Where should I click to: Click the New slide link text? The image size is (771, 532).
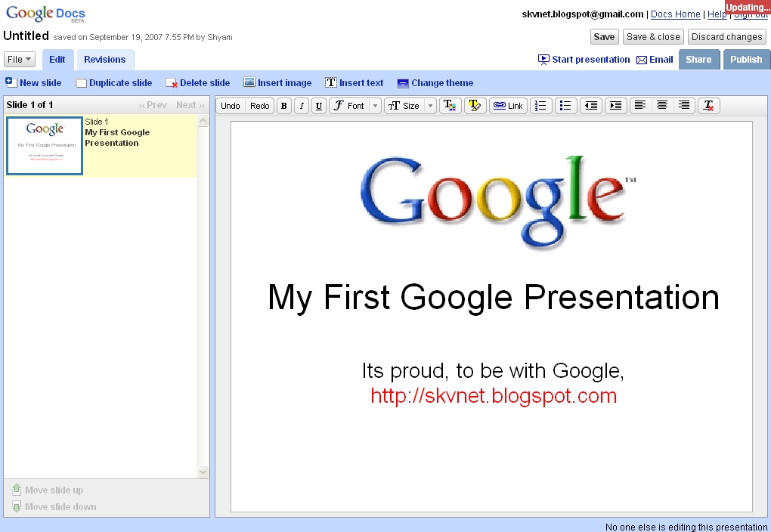40,83
